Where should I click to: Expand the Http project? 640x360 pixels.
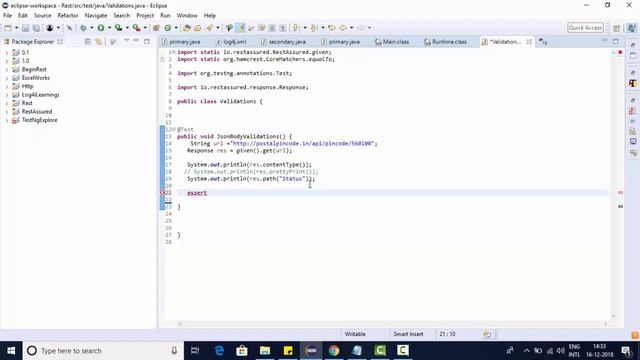pos(7,87)
